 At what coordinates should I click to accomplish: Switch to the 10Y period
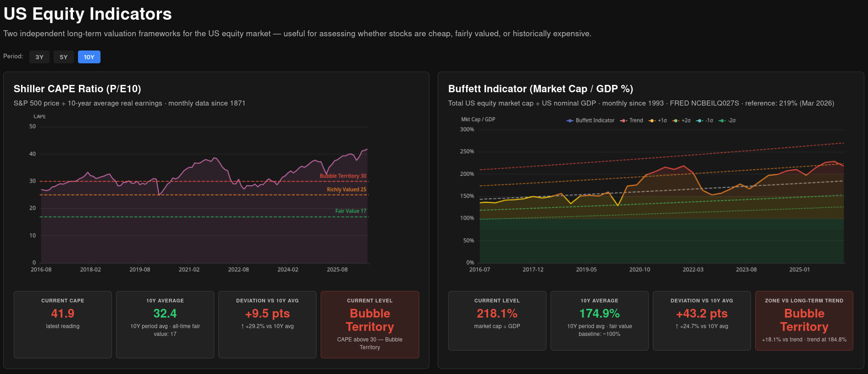coord(89,57)
